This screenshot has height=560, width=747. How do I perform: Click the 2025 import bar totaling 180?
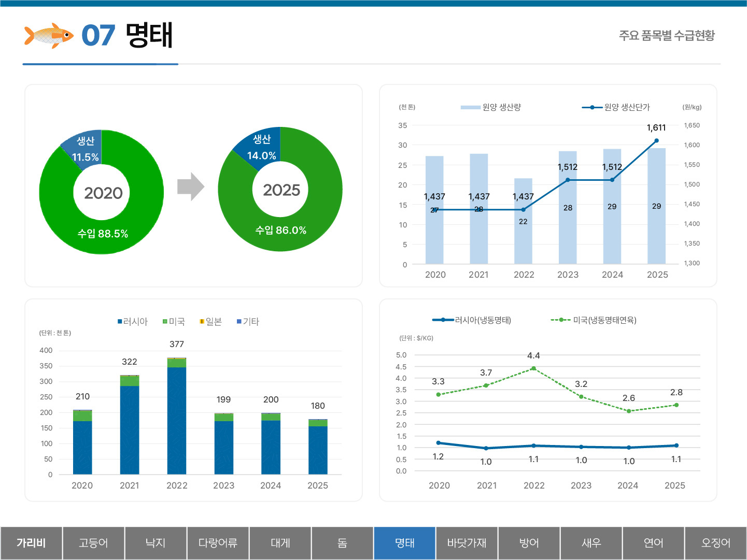(x=318, y=447)
